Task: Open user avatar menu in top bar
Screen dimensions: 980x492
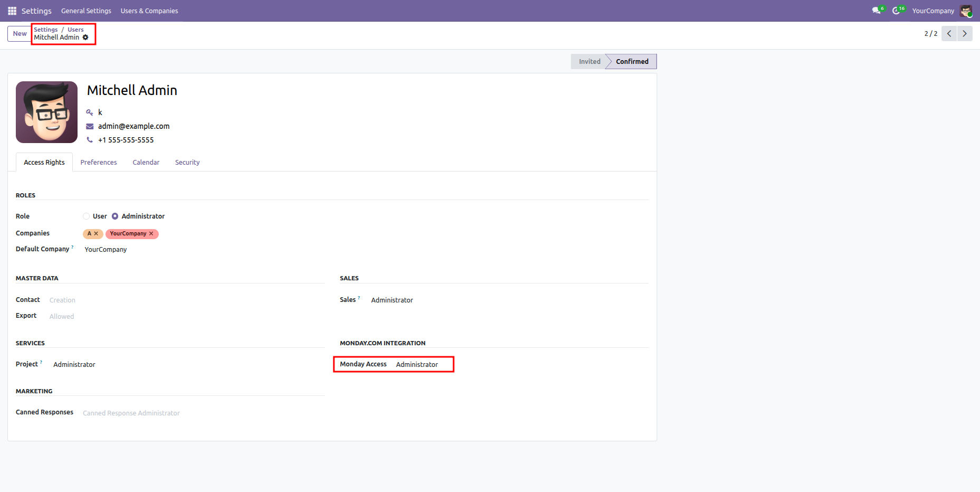Action: click(966, 11)
